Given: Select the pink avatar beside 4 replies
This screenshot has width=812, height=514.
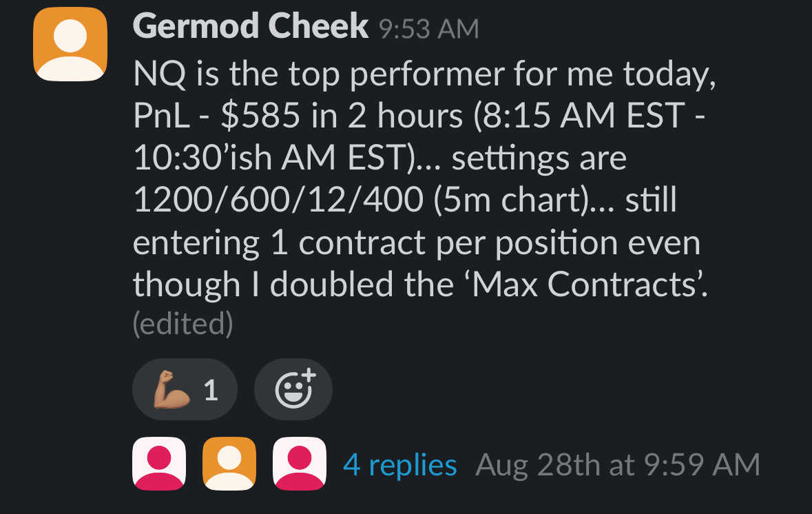Looking at the screenshot, I should pyautogui.click(x=300, y=464).
